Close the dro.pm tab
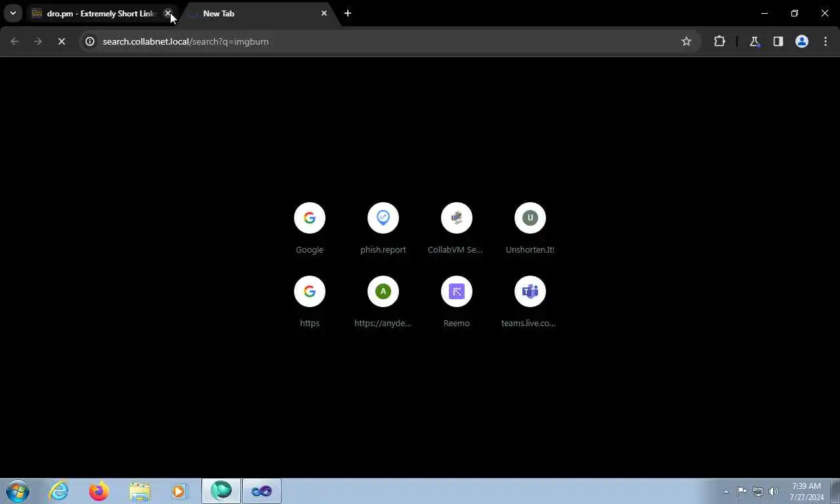Screen dimensions: 840x504 click(167, 13)
